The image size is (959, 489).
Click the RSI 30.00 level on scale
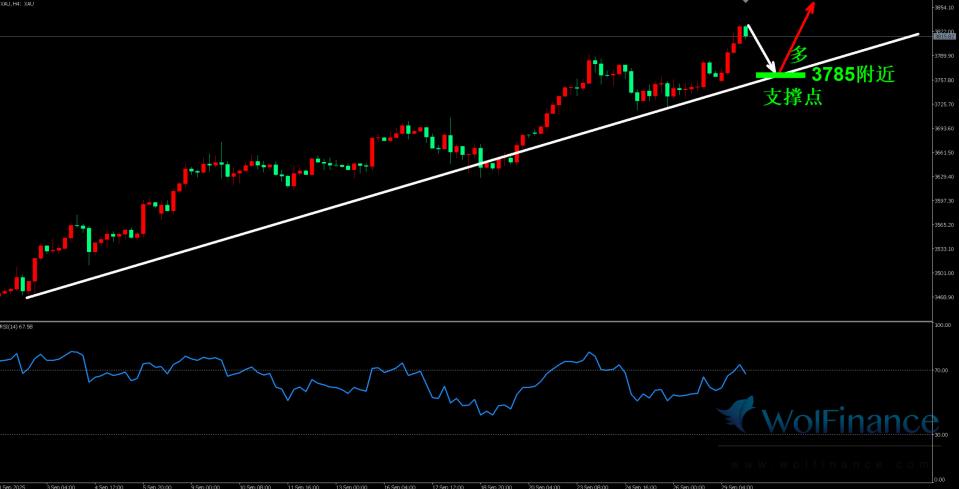click(x=942, y=434)
